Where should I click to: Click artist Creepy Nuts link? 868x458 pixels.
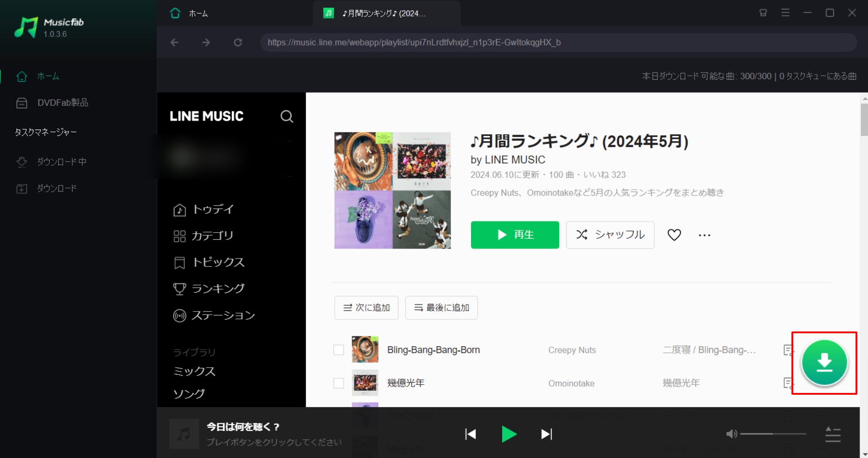pyautogui.click(x=572, y=350)
